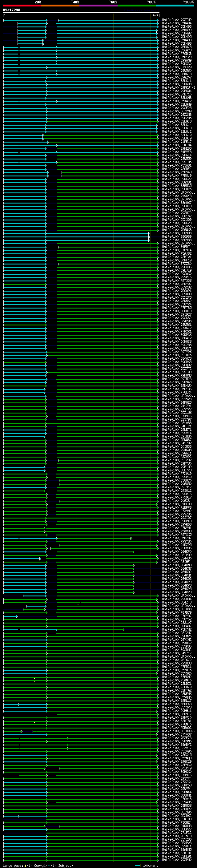
Task: Select label UniRef100_Q9LJL9
Action: click(177, 271)
